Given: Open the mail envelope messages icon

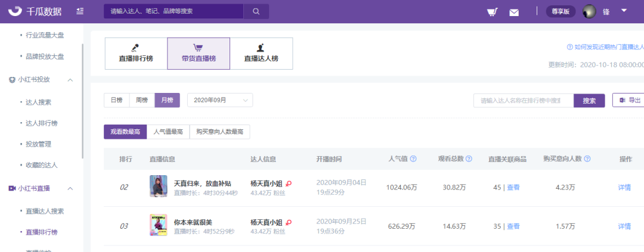Looking at the screenshot, I should click(x=514, y=13).
